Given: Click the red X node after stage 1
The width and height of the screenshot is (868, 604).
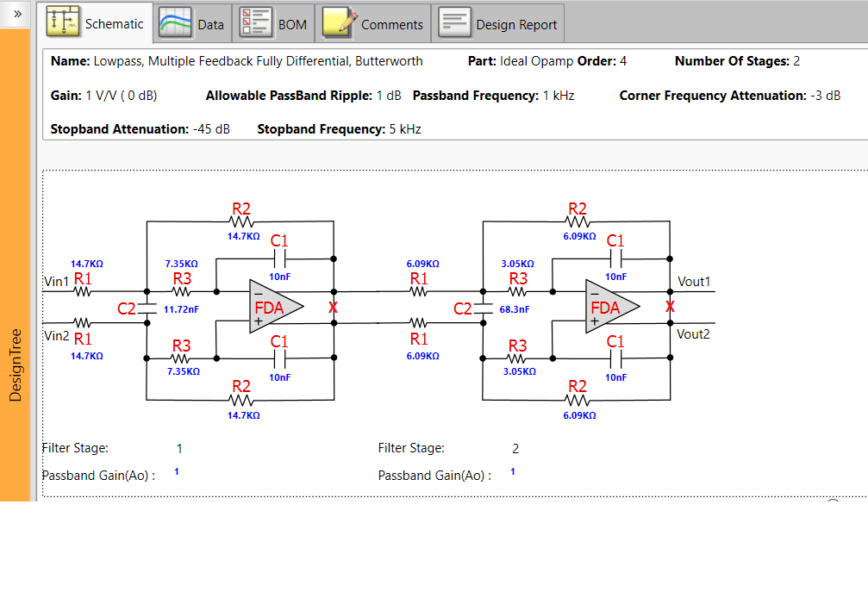Looking at the screenshot, I should click(x=333, y=308).
